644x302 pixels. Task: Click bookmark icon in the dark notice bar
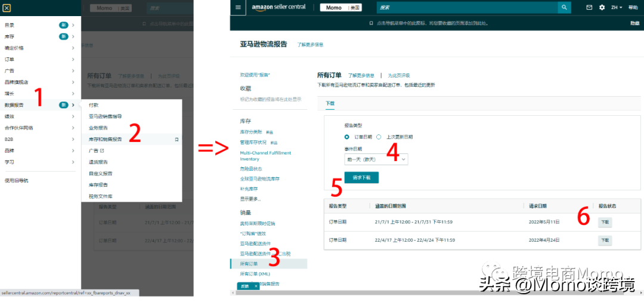(x=371, y=23)
